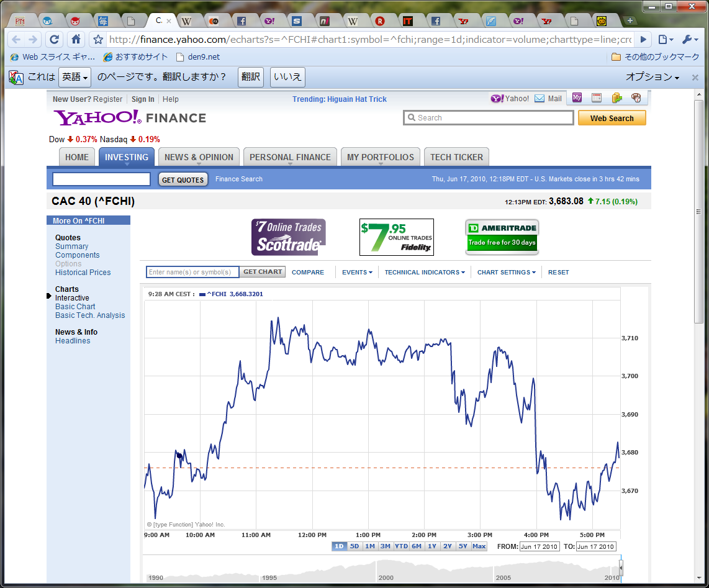Viewport: 709px width, 588px height.
Task: Bookmark this page with the star icon
Action: coord(97,40)
